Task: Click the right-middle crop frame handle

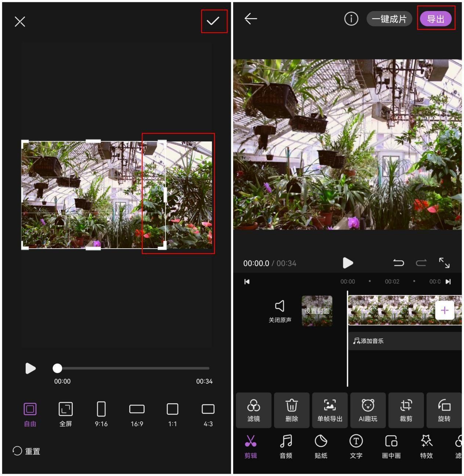Action: click(165, 195)
